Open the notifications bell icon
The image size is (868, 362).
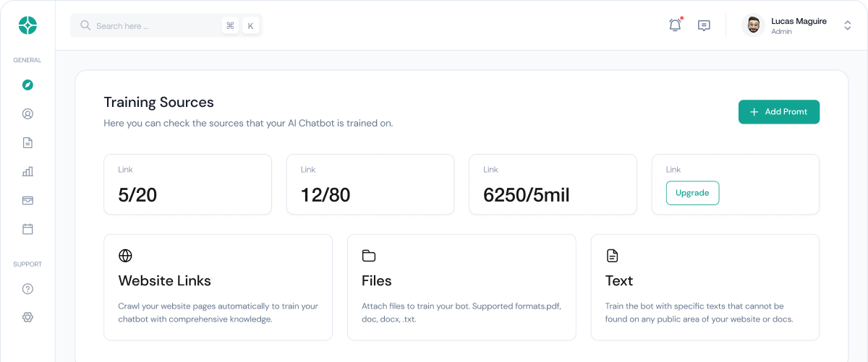pyautogui.click(x=675, y=25)
